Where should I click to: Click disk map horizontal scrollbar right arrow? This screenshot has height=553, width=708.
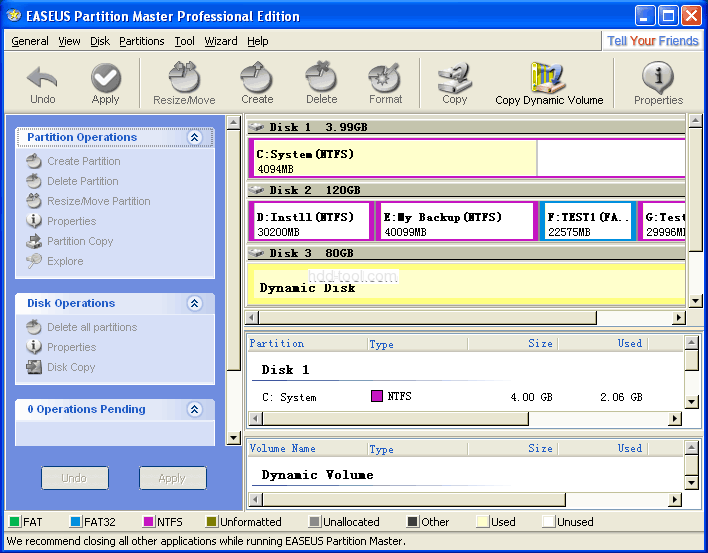(x=678, y=318)
